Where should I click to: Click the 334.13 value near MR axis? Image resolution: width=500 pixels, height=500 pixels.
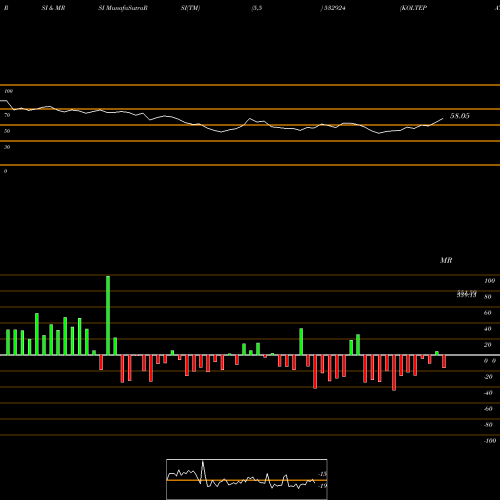tap(467, 294)
